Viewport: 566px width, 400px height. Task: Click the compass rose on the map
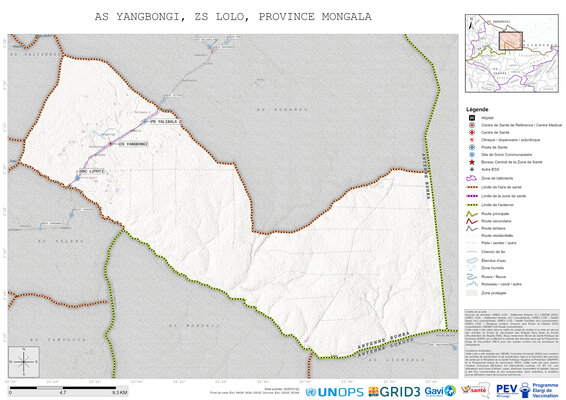click(24, 362)
